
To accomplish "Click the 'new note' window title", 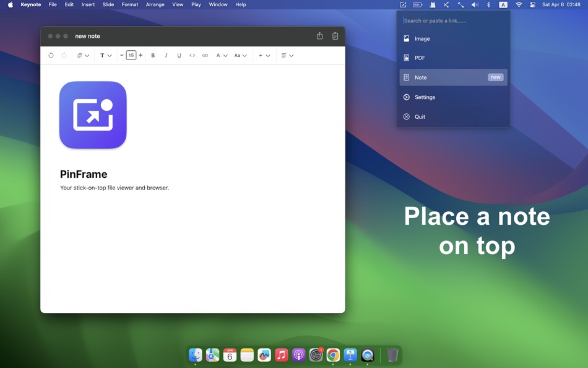I will coord(87,36).
